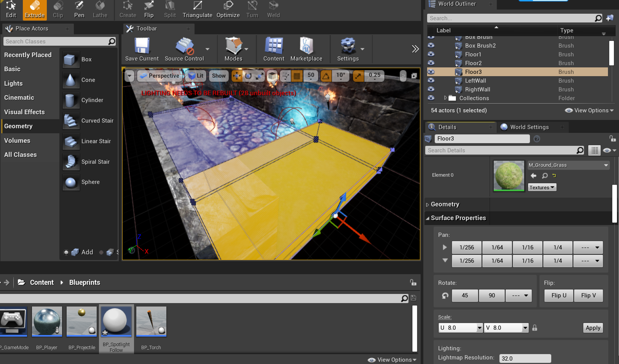The width and height of the screenshot is (619, 364).
Task: Activate the Extrude tool
Action: pos(35,10)
